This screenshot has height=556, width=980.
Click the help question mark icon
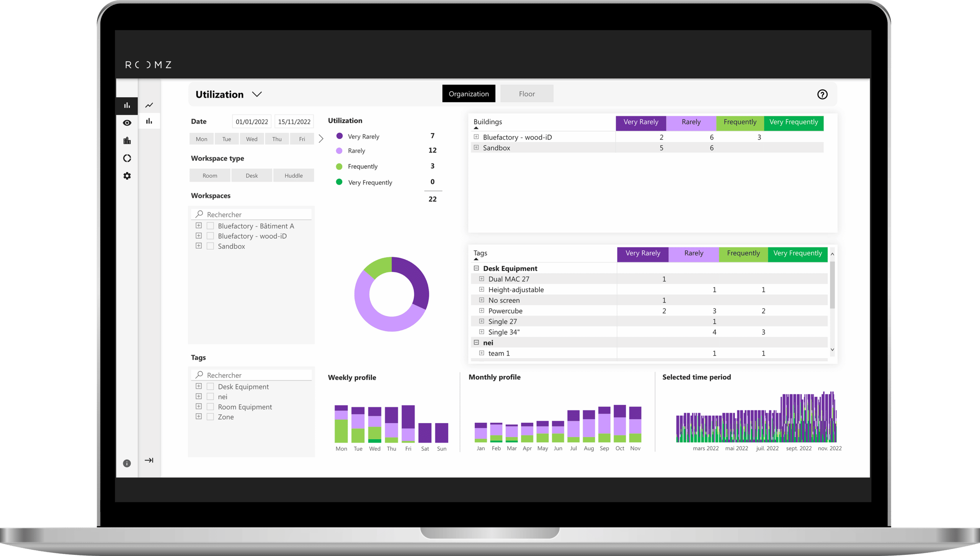[x=823, y=94]
